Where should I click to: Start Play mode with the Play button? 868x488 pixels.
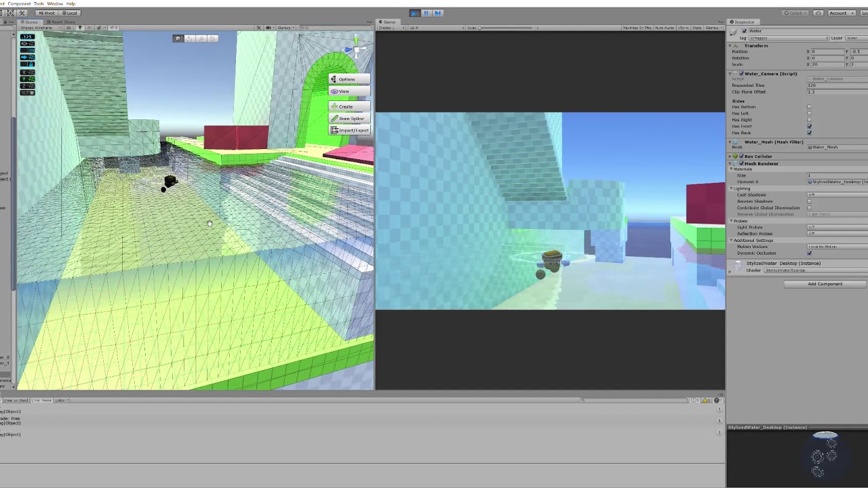414,13
